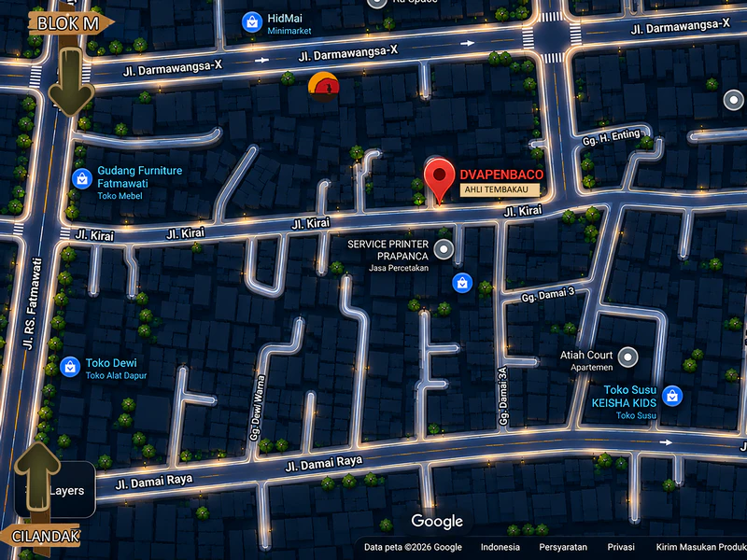Viewport: 747px width, 560px height.
Task: Click the gray marker near the right edge
Action: tap(733, 101)
